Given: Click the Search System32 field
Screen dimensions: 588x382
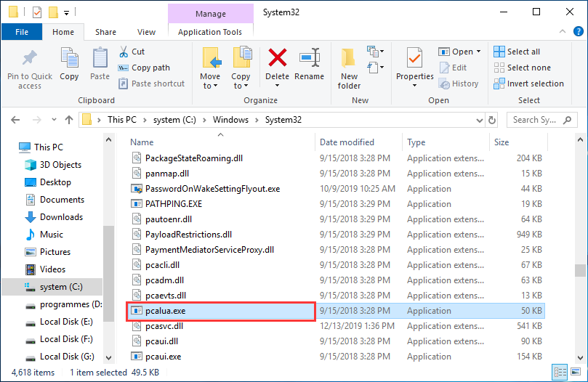Looking at the screenshot, I should tap(541, 120).
